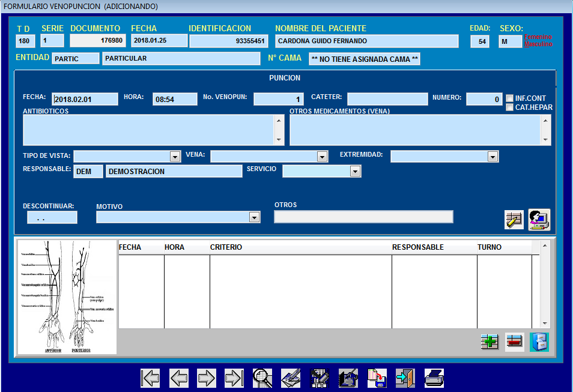Check the CAT.HEPAR checkbox

click(x=510, y=107)
